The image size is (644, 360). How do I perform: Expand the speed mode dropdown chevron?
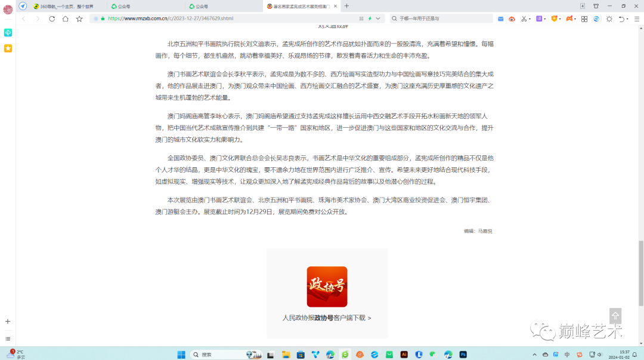point(377,19)
